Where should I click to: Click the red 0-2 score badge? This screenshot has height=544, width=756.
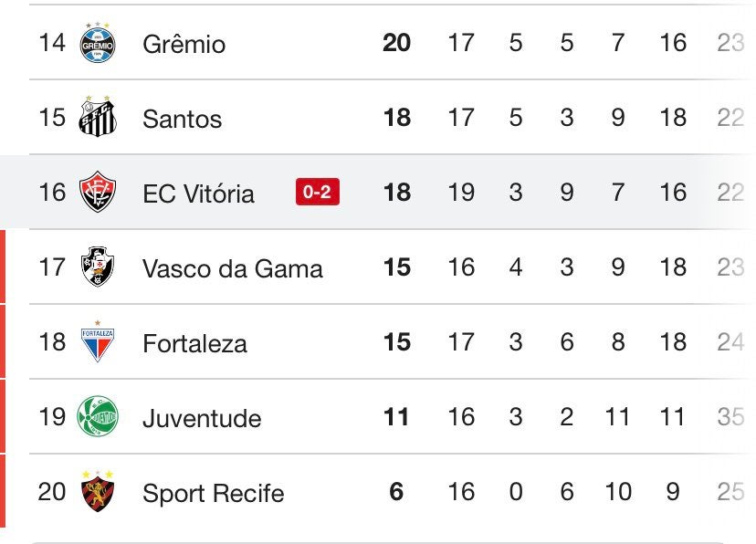(317, 192)
